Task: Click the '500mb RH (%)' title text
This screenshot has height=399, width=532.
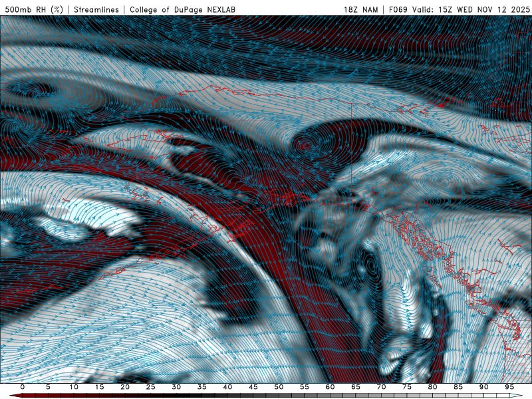Action: tap(34, 9)
